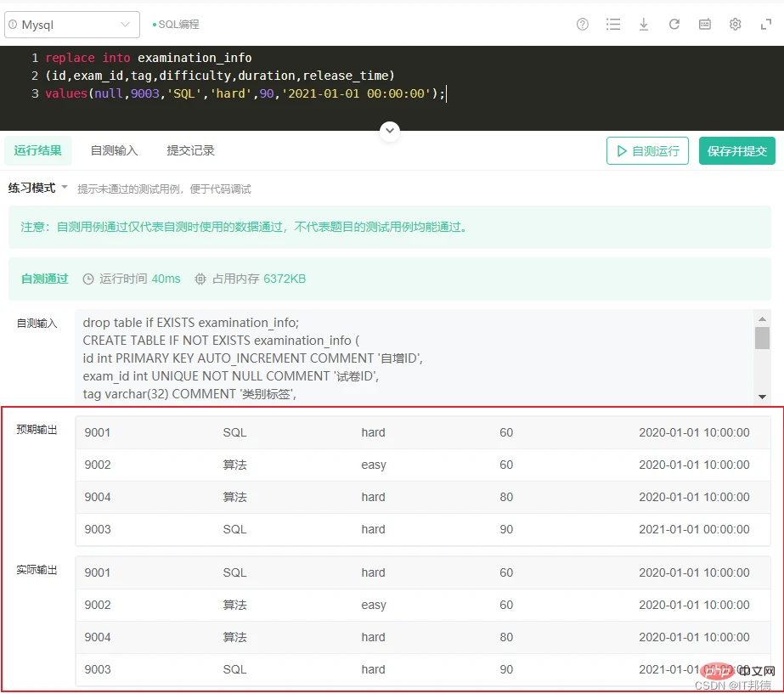
Task: Open the problem list icon
Action: 613,24
